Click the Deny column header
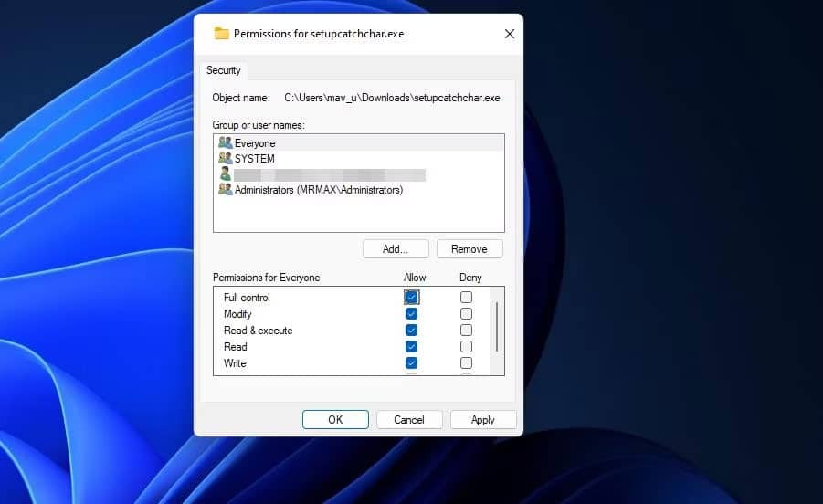 (470, 278)
